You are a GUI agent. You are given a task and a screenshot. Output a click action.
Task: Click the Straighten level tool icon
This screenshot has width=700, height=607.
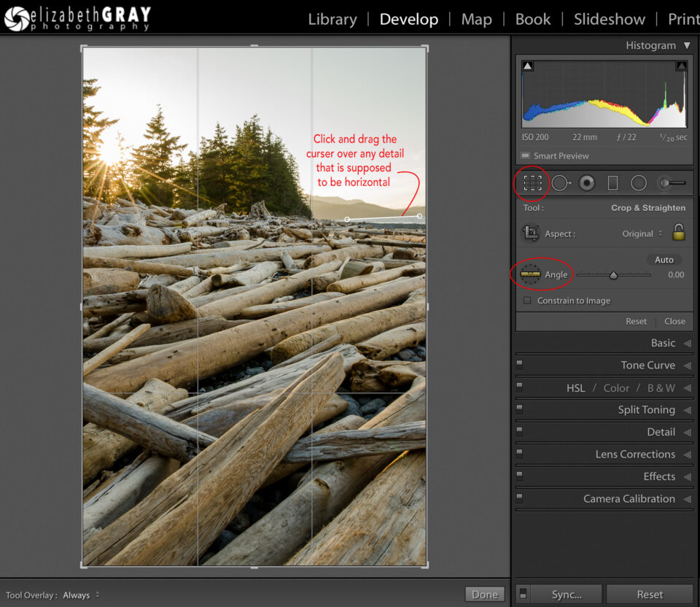pyautogui.click(x=530, y=274)
